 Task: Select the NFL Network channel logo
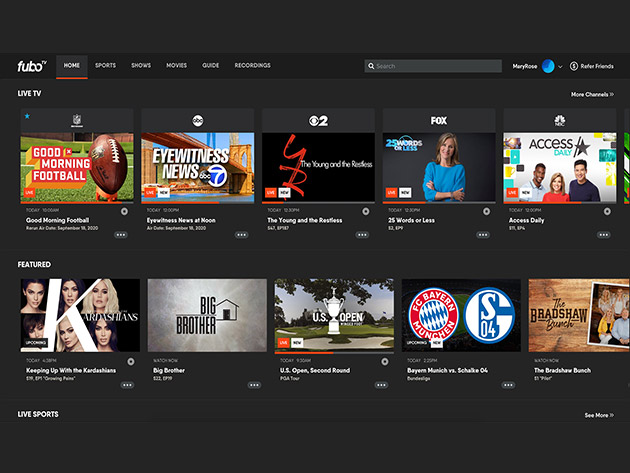tap(77, 120)
